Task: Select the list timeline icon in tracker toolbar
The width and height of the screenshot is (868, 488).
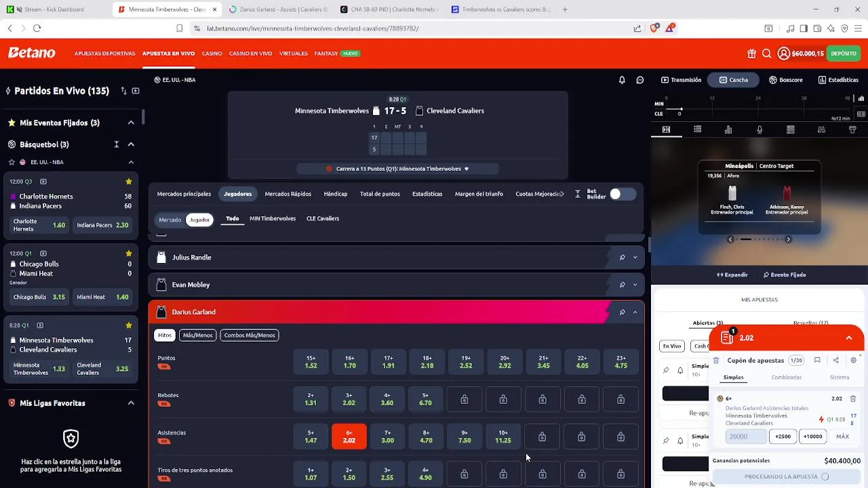Action: tap(697, 129)
